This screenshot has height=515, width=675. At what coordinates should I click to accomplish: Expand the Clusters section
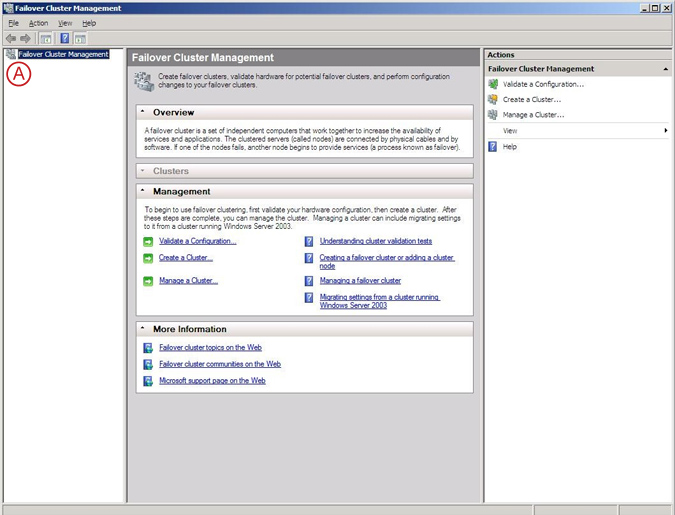[x=142, y=171]
